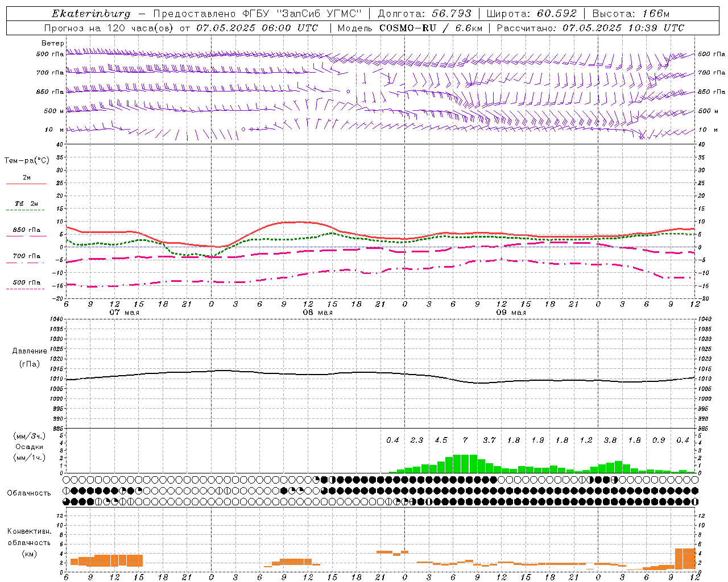Click the 'Td 2м' dew point legend entry
The width and height of the screenshot is (728, 582).
pos(27,203)
